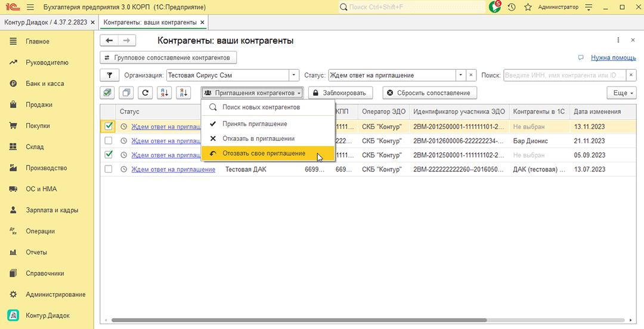Switch to the Контур.Диадок / 4.37.2.2823 tab
The image size is (644, 329).
[x=45, y=22]
